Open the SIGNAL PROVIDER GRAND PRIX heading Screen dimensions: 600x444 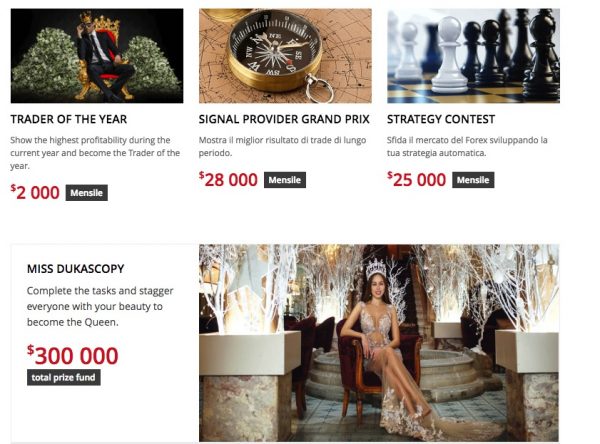tap(284, 119)
